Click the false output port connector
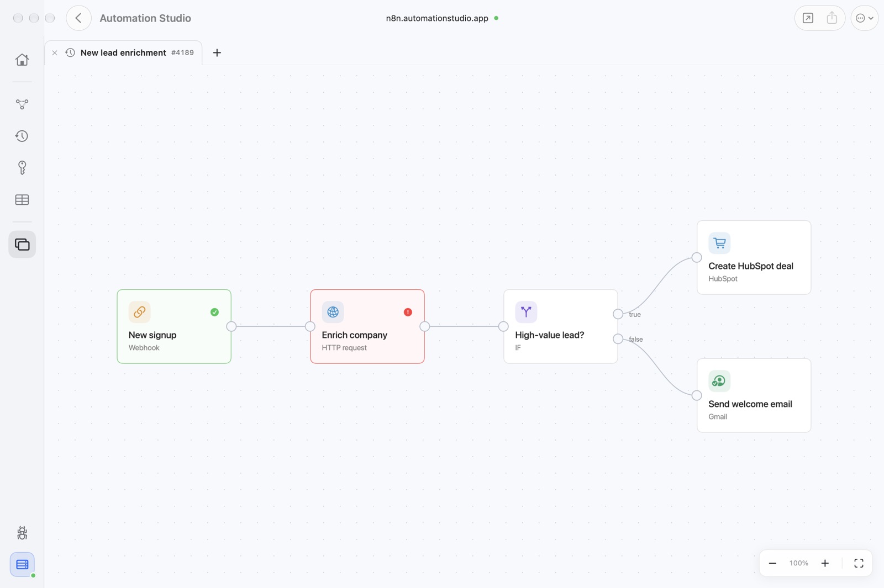The height and width of the screenshot is (588, 884). [618, 339]
